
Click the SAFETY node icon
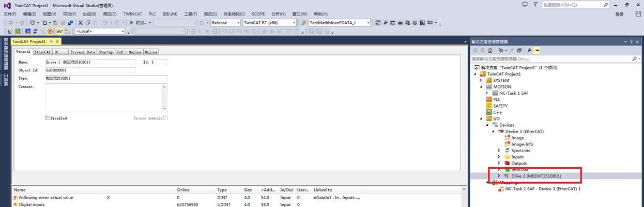tap(489, 106)
